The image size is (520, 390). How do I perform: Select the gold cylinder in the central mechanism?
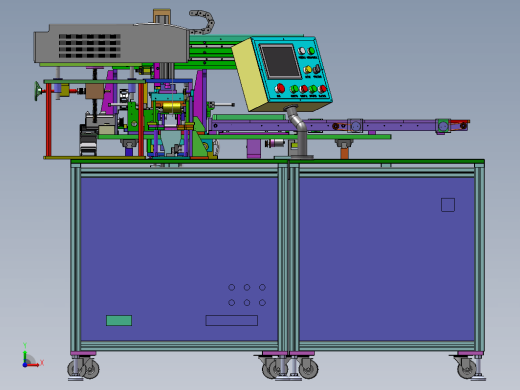tap(172, 108)
